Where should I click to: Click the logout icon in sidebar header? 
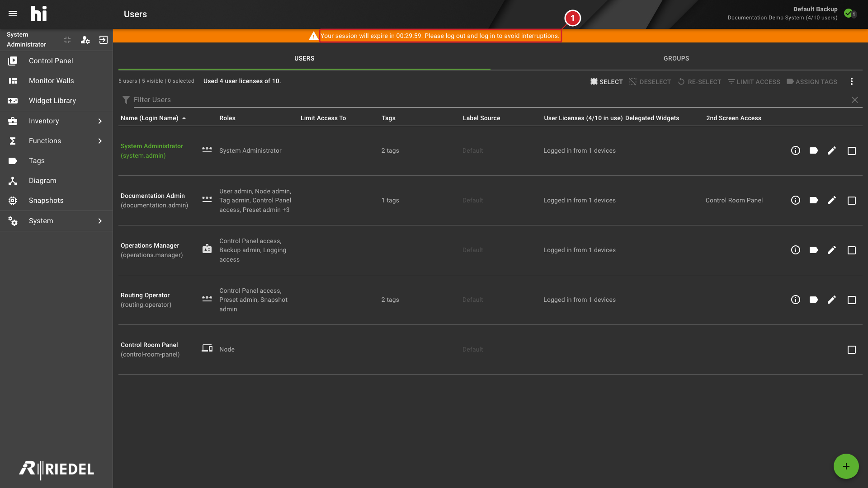(x=104, y=40)
